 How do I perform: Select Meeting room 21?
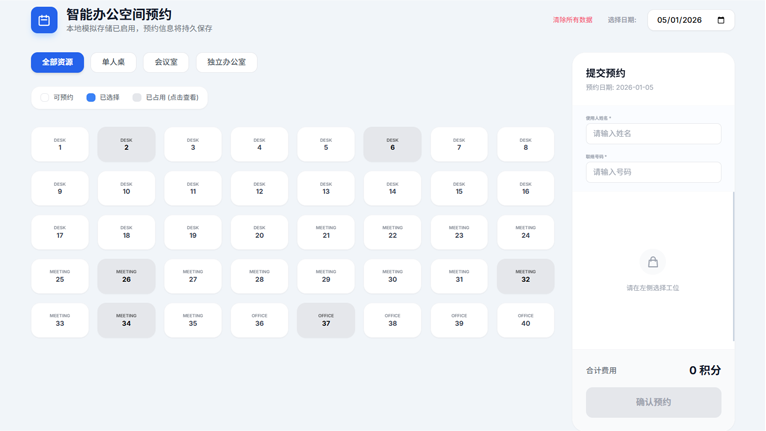(x=326, y=232)
